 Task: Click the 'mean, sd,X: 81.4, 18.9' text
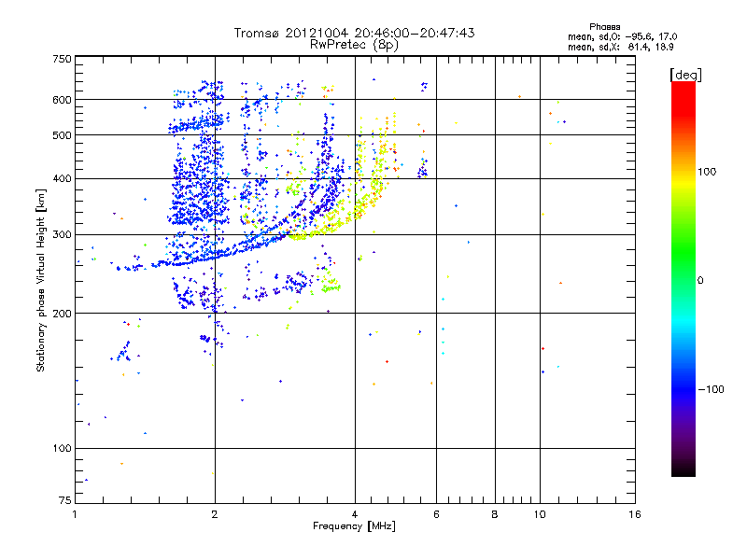pos(620,47)
